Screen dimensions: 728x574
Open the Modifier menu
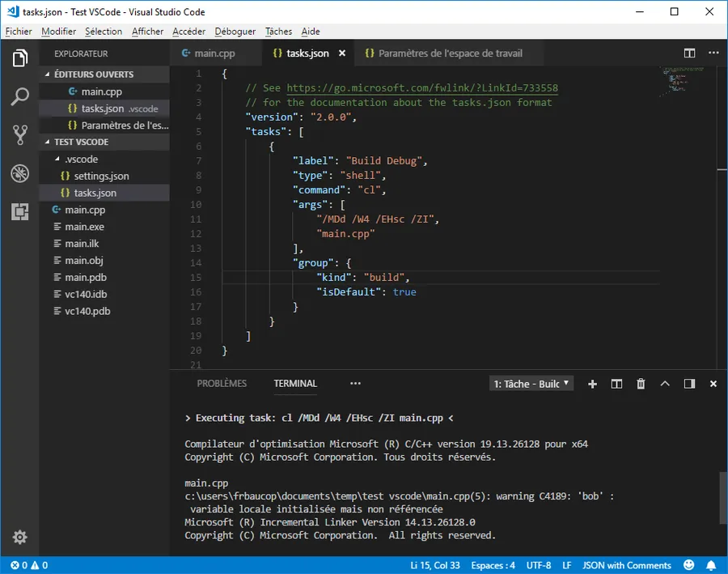[58, 31]
